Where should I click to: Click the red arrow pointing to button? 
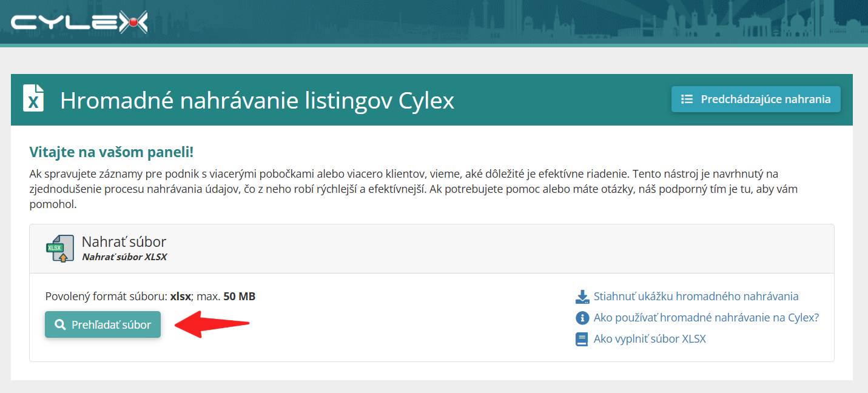click(212, 324)
